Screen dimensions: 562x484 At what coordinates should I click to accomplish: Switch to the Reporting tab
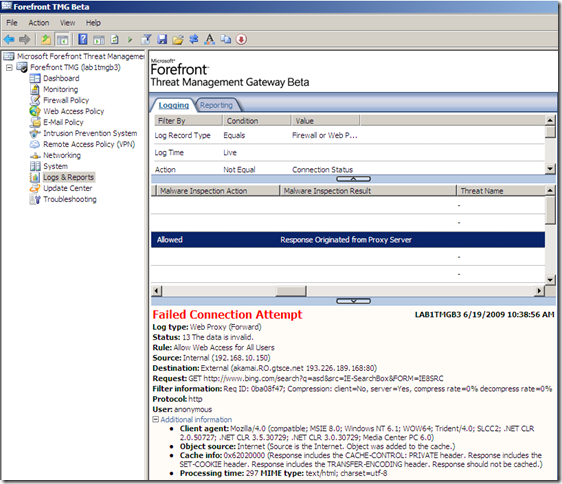tap(216, 105)
